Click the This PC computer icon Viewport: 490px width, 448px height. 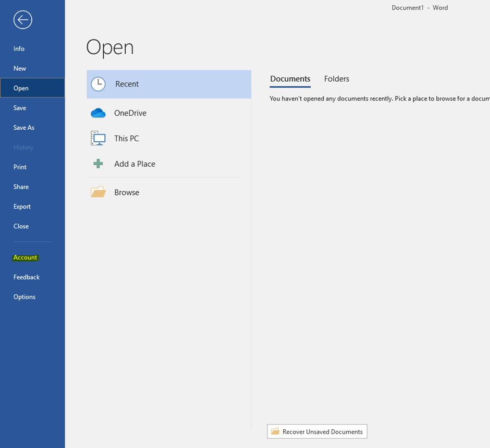(x=98, y=139)
